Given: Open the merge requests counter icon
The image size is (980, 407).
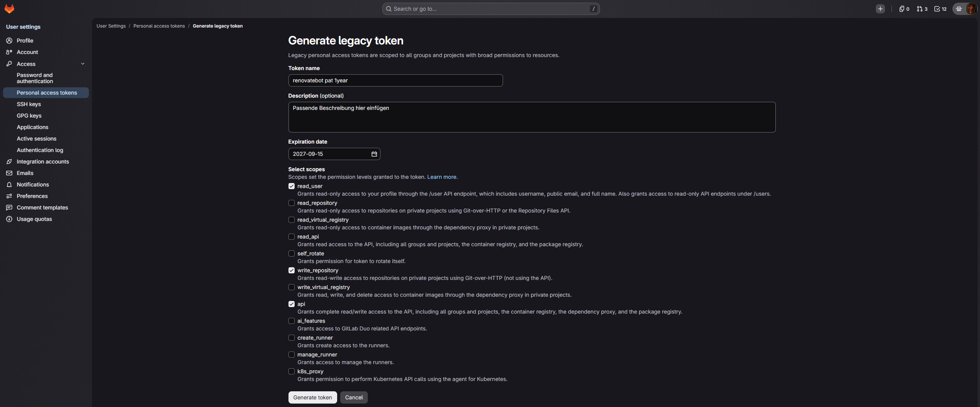Looking at the screenshot, I should 922,9.
